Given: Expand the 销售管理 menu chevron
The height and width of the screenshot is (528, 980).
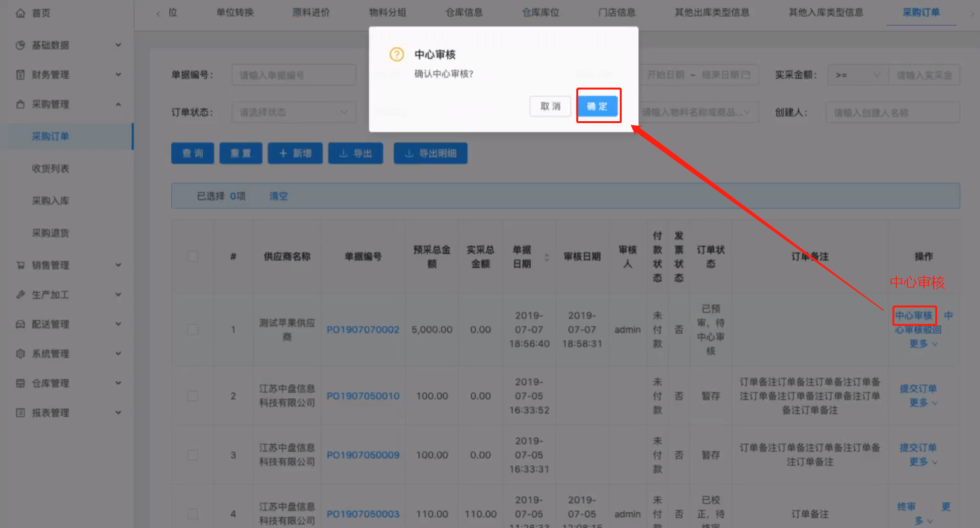Looking at the screenshot, I should pyautogui.click(x=119, y=265).
